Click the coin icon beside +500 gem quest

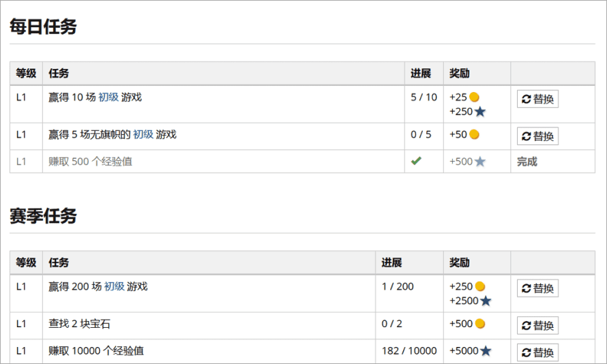tap(480, 323)
